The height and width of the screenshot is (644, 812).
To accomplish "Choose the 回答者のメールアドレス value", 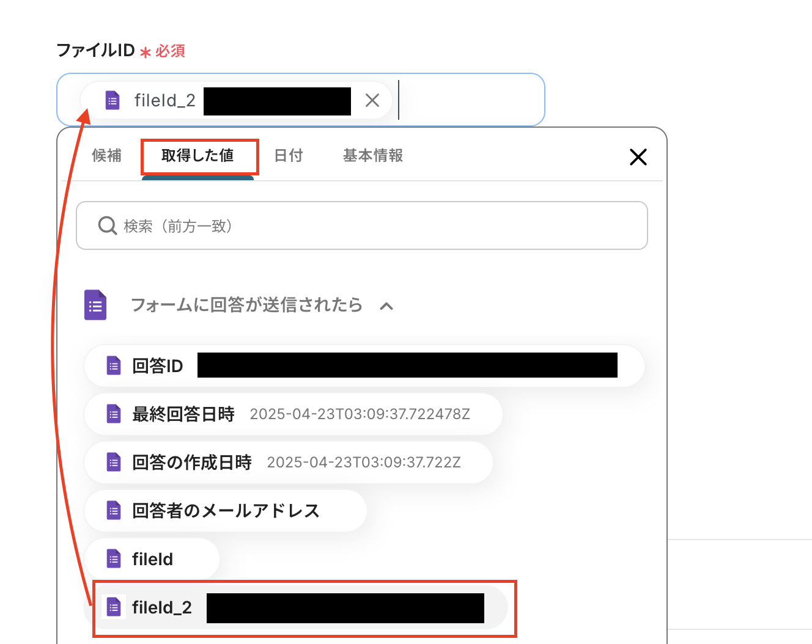I will (x=226, y=511).
